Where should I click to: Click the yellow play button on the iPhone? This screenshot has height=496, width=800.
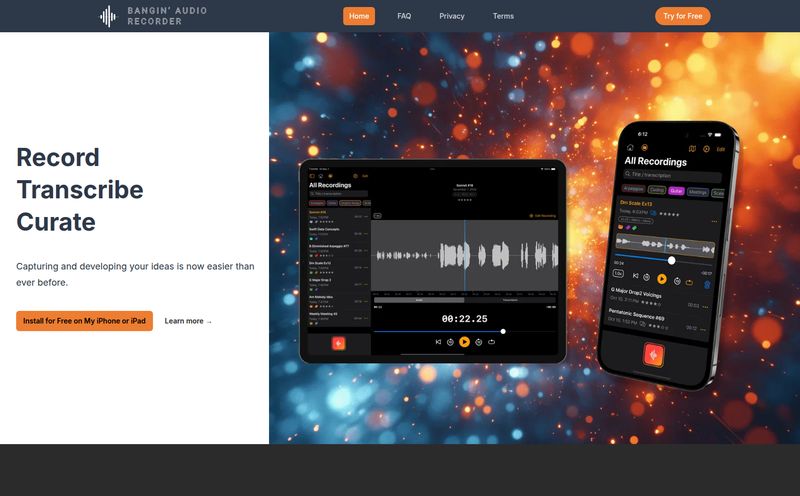pyautogui.click(x=662, y=279)
